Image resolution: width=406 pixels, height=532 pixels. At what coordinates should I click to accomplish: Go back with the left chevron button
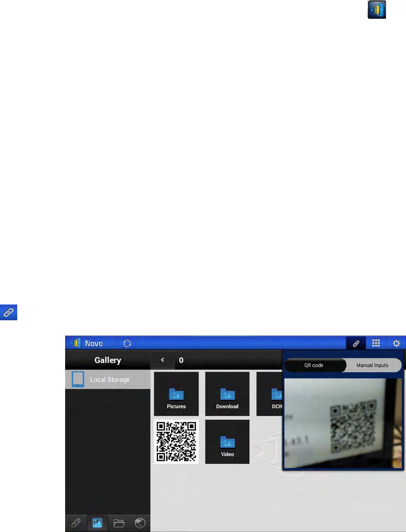pos(162,360)
